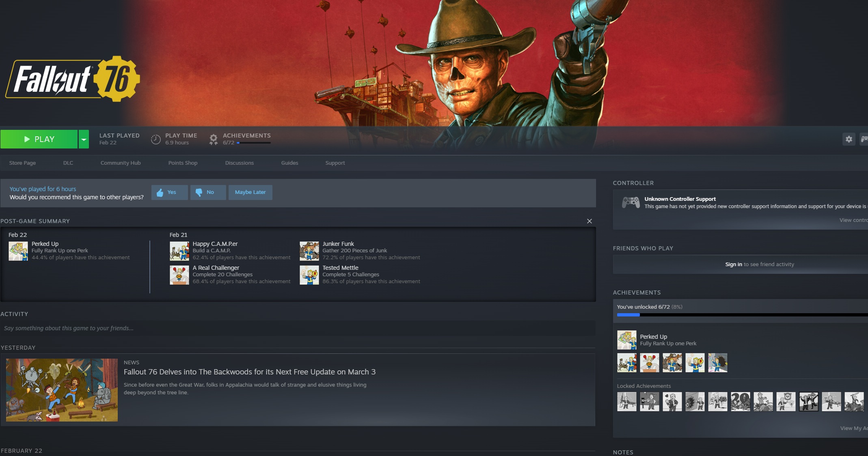Click the Play Time clock icon

155,139
